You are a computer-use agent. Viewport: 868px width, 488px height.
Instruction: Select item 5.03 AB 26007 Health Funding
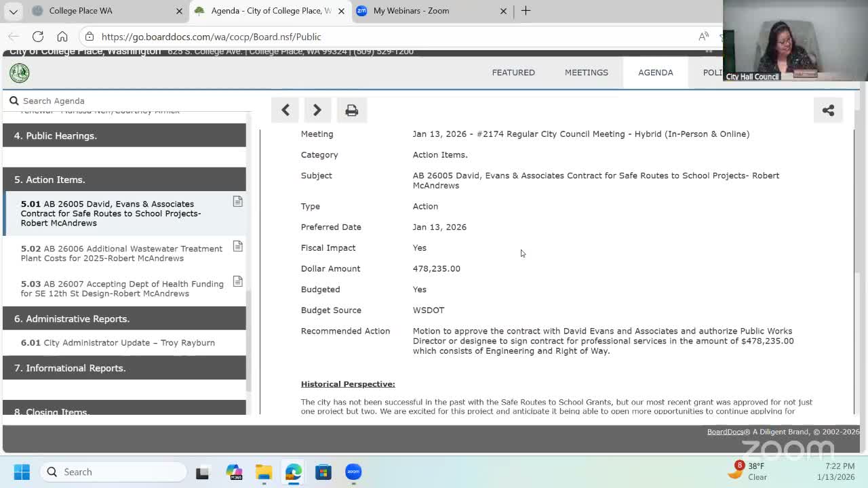pyautogui.click(x=125, y=289)
